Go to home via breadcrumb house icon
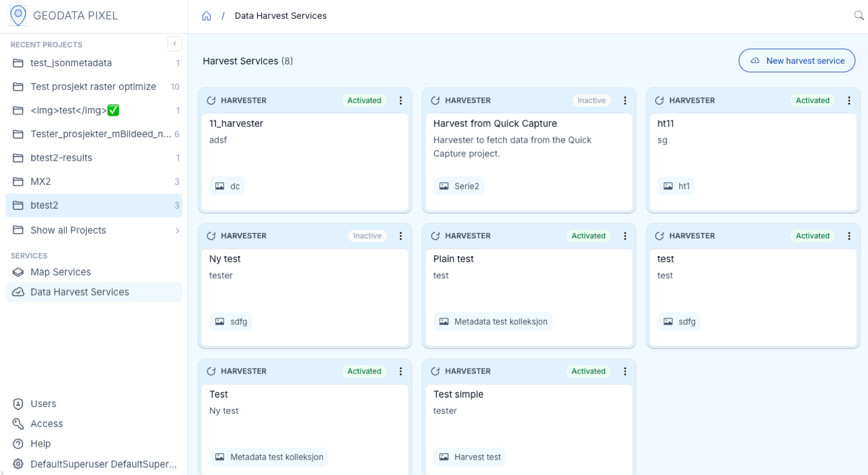This screenshot has height=475, width=868. [206, 16]
